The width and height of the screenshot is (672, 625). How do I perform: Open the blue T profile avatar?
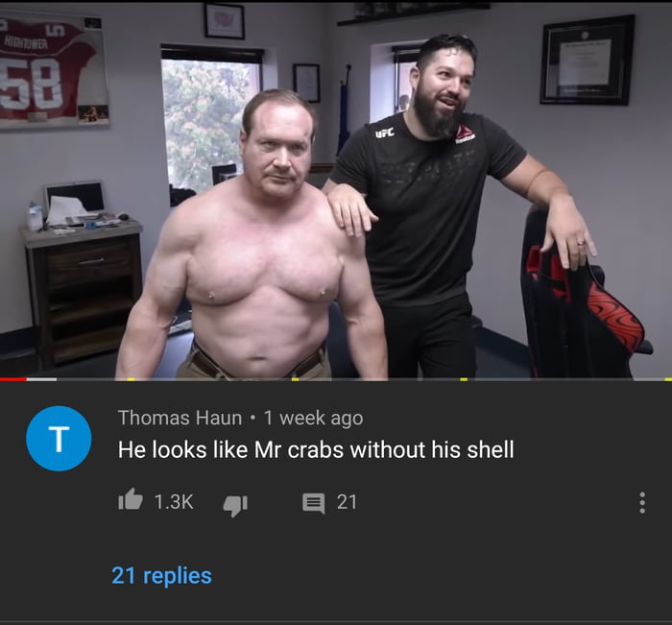click(x=59, y=438)
